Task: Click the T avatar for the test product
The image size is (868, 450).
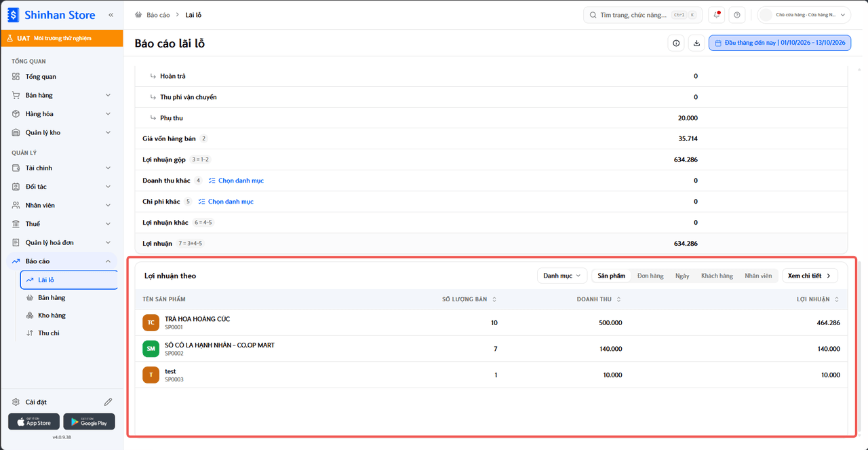Action: pyautogui.click(x=151, y=375)
